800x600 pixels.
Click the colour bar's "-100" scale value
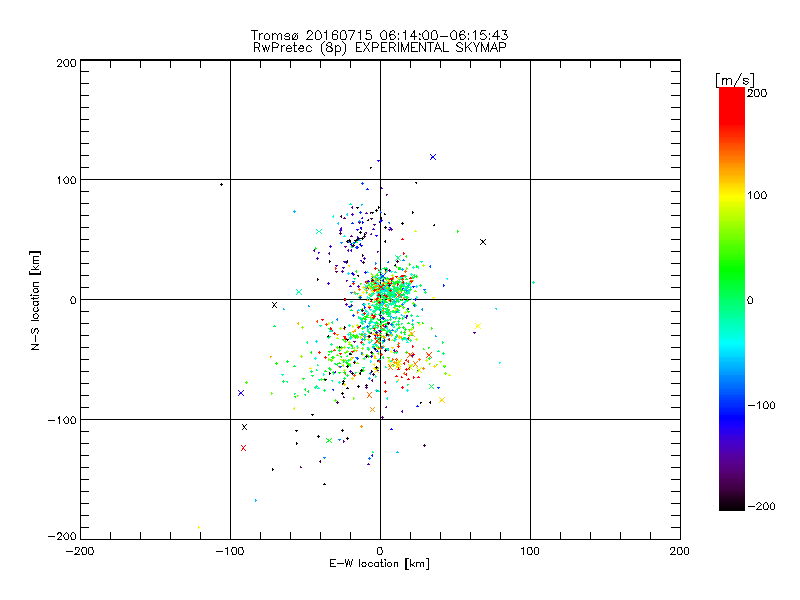(761, 405)
